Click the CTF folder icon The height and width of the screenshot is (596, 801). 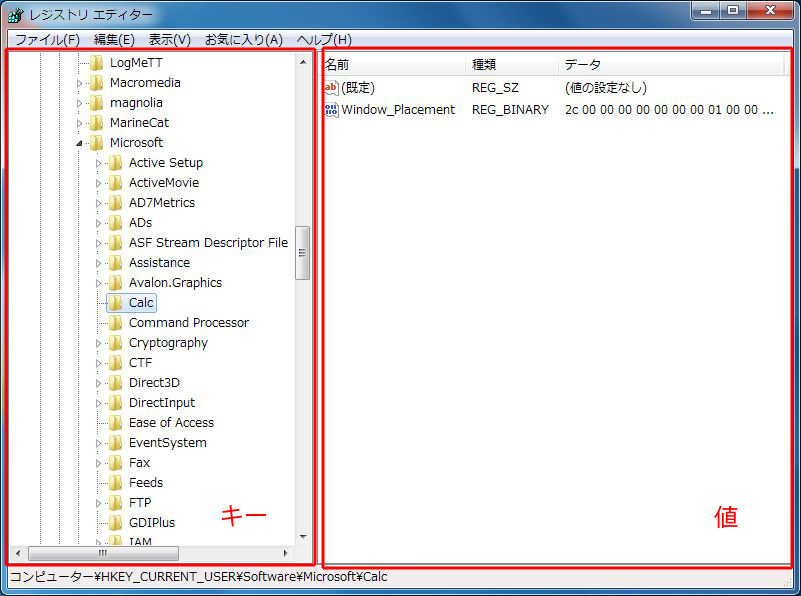pyautogui.click(x=115, y=363)
